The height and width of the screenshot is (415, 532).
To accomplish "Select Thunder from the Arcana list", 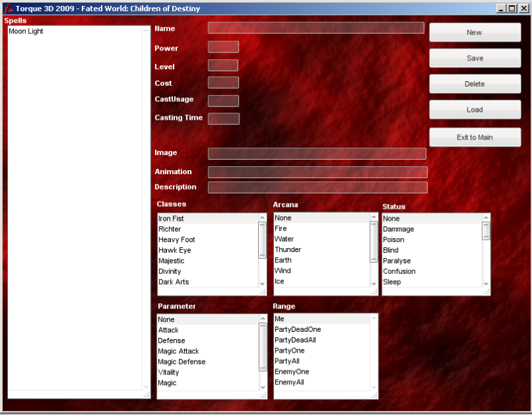I will (287, 249).
